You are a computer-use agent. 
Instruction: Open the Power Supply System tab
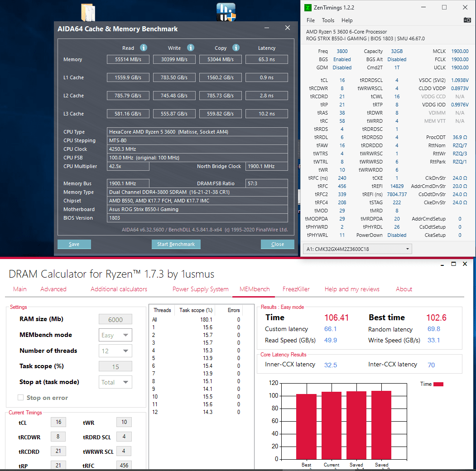200,289
